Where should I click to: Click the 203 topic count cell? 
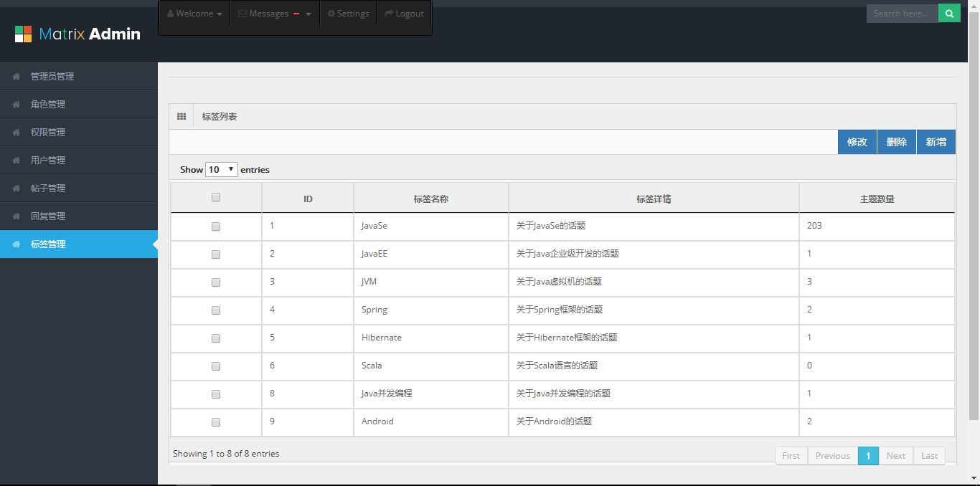point(877,226)
